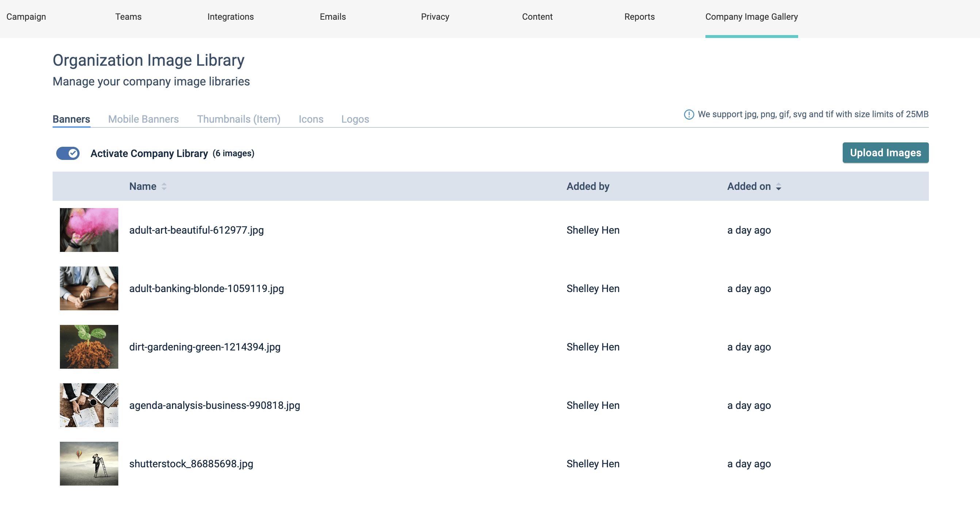Select the Icons tab

[x=310, y=119]
